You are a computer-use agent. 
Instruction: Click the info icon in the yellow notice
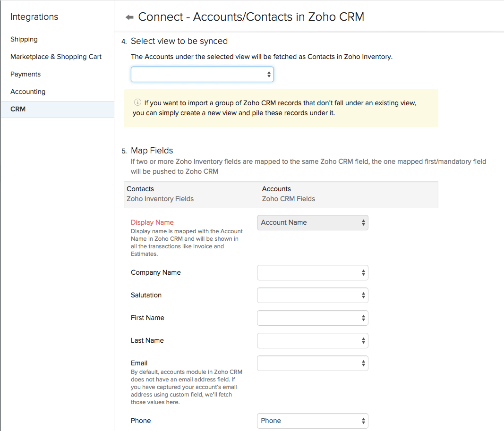pos(137,102)
